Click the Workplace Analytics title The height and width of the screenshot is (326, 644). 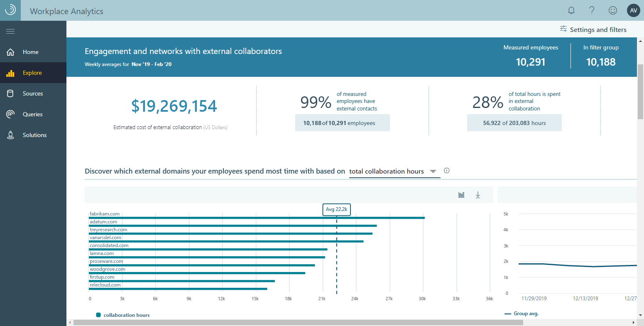[66, 11]
